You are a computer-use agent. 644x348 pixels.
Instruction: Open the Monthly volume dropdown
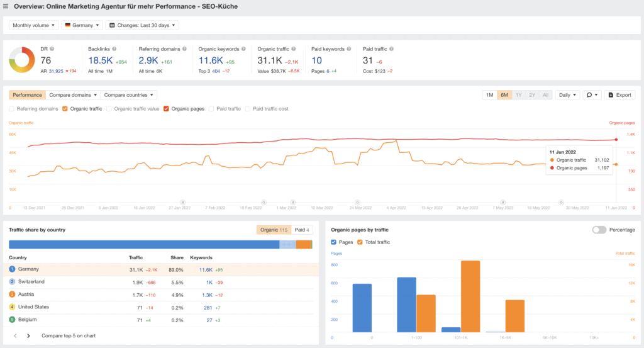point(34,25)
